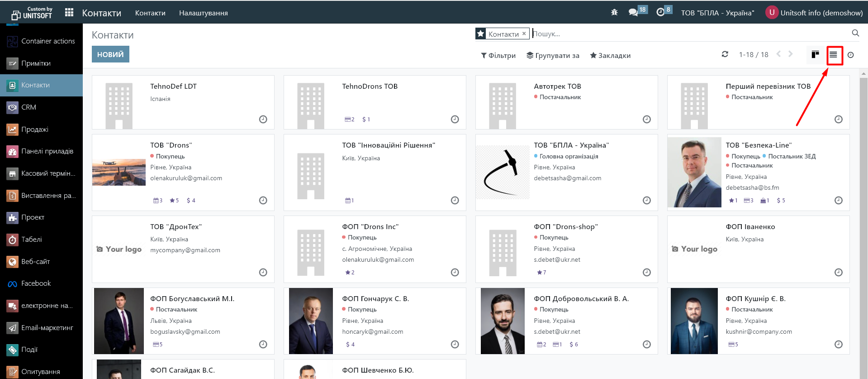868x379 pixels.
Task: Click the search magnifier icon
Action: pyautogui.click(x=855, y=33)
